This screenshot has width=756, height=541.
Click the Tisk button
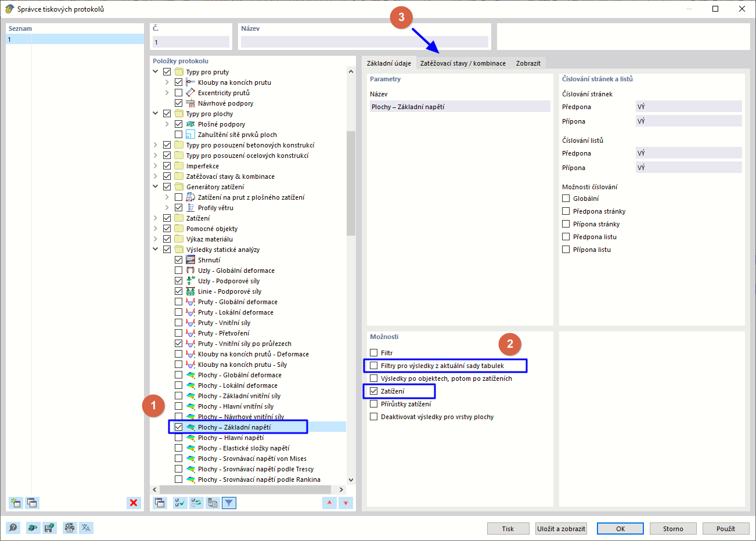[x=508, y=529]
